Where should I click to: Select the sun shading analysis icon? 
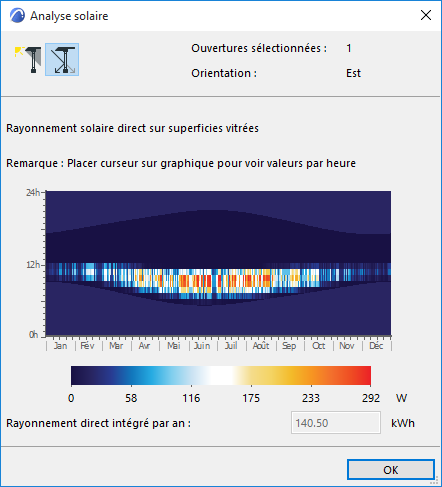click(x=28, y=60)
